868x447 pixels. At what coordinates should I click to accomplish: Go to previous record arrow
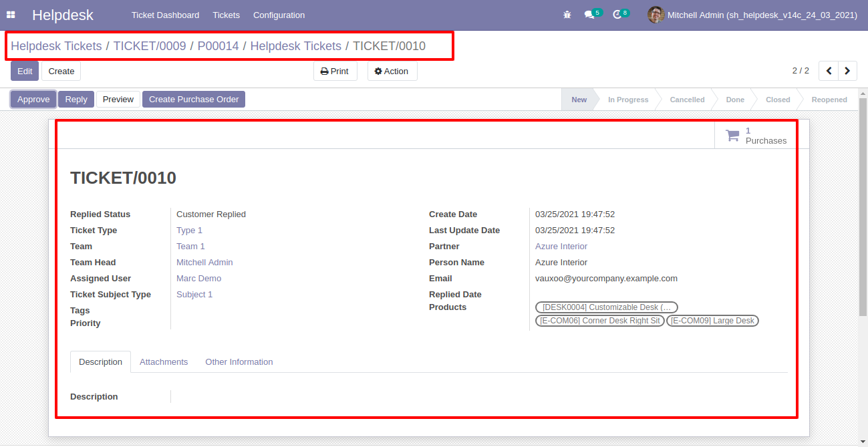[x=829, y=71]
